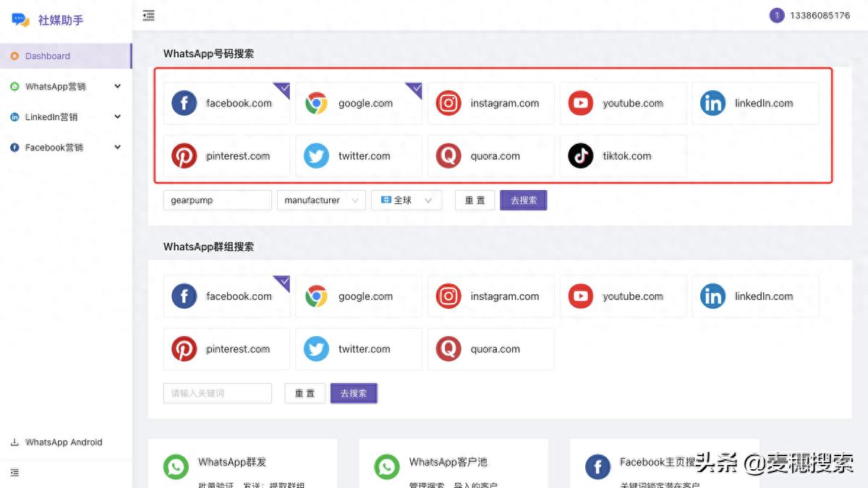868x488 pixels.
Task: Expand the LinkedIn营销 menu item
Action: (x=65, y=117)
